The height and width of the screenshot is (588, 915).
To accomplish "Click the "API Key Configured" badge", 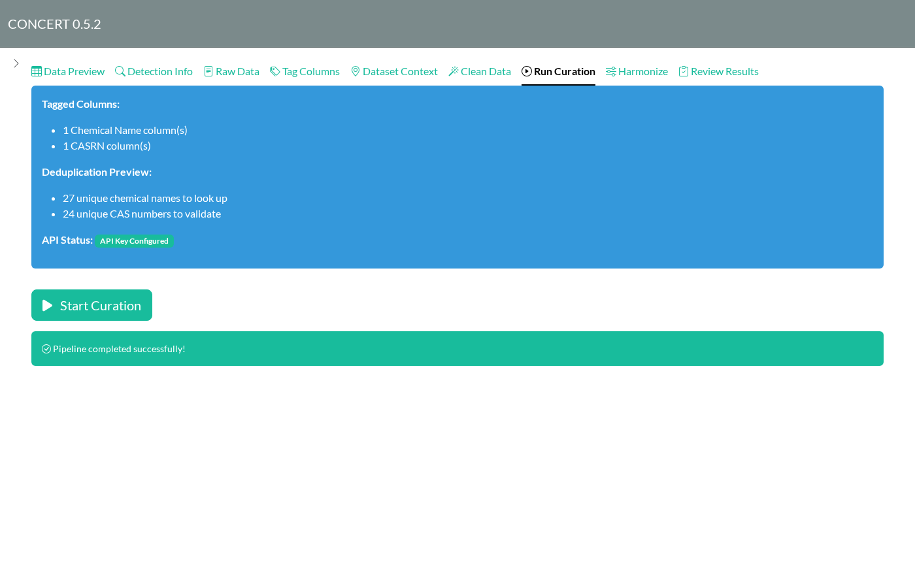I will click(x=134, y=241).
